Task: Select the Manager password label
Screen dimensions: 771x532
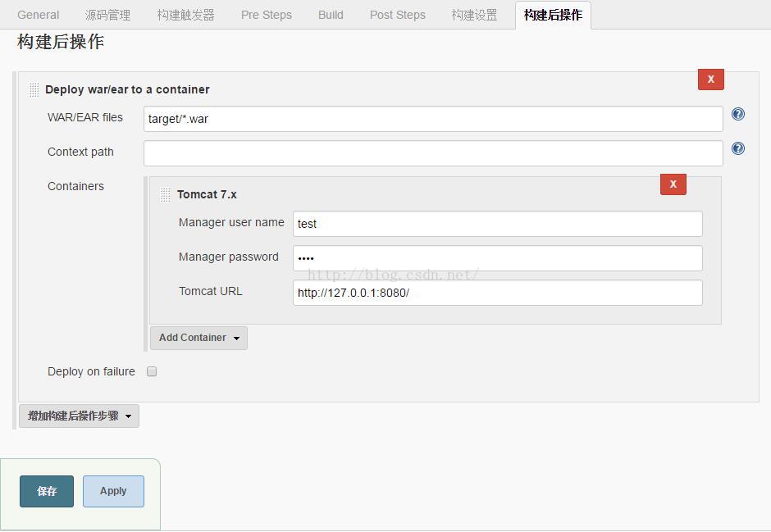Action: point(229,257)
